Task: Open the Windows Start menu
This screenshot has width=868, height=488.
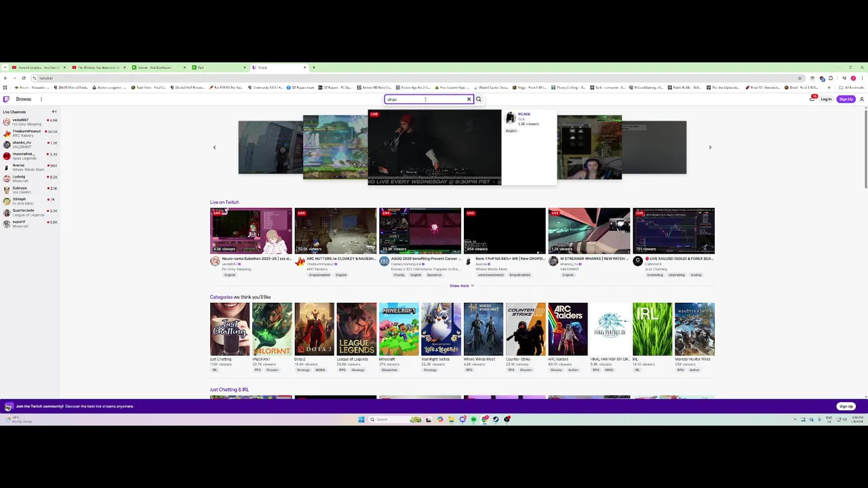Action: pyautogui.click(x=361, y=420)
